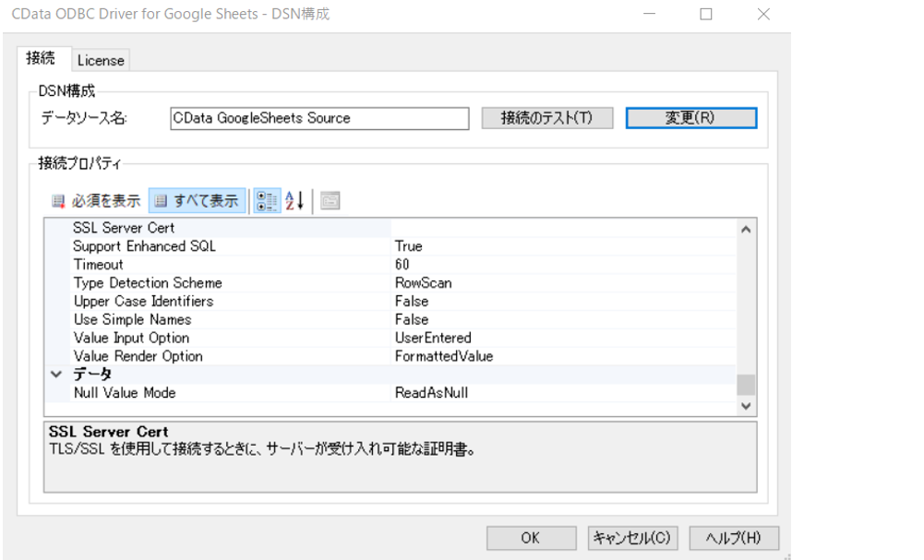Click the empty SSL Server Cert value cell
The image size is (924, 560).
563,228
